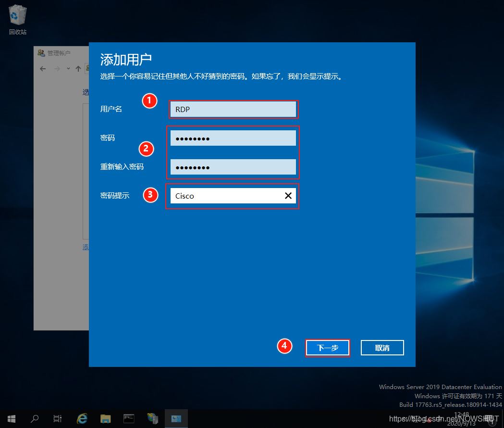
Task: Click the active Control Panel taskbar icon
Action: point(176,418)
